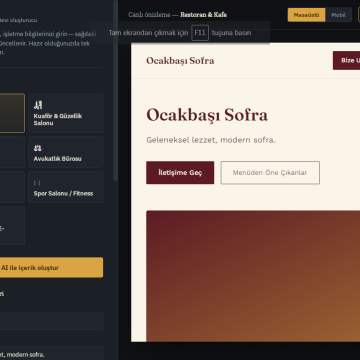Click Menüden Öne Çıkanlar outlined button
360x360 pixels.
270,173
